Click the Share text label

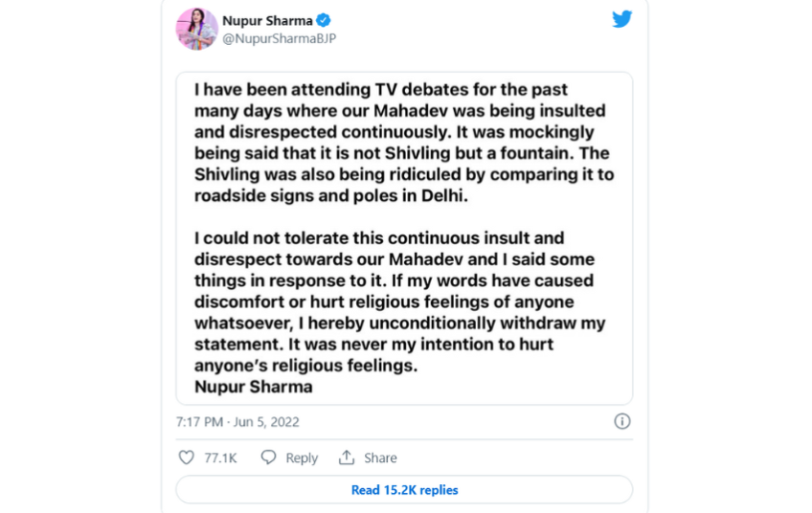[380, 458]
